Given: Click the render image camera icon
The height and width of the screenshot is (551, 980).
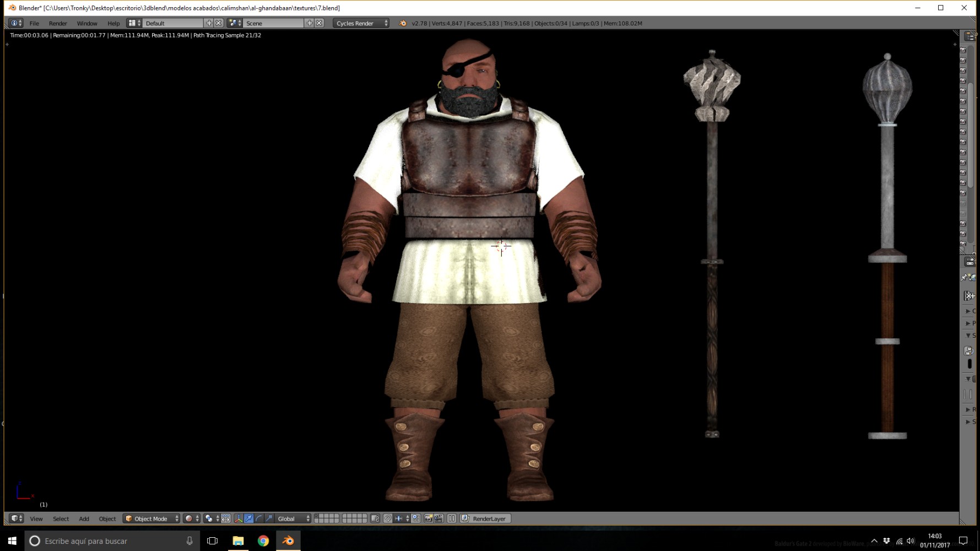Looking at the screenshot, I should (x=428, y=518).
